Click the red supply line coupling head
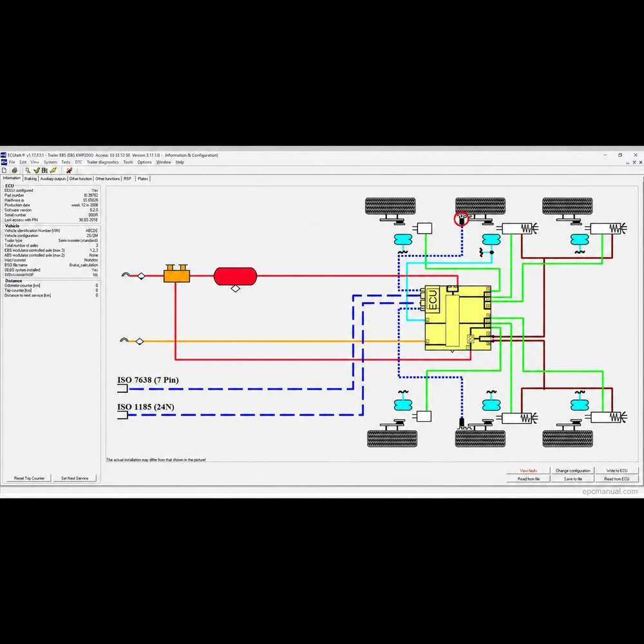644x644 pixels. pos(126,274)
